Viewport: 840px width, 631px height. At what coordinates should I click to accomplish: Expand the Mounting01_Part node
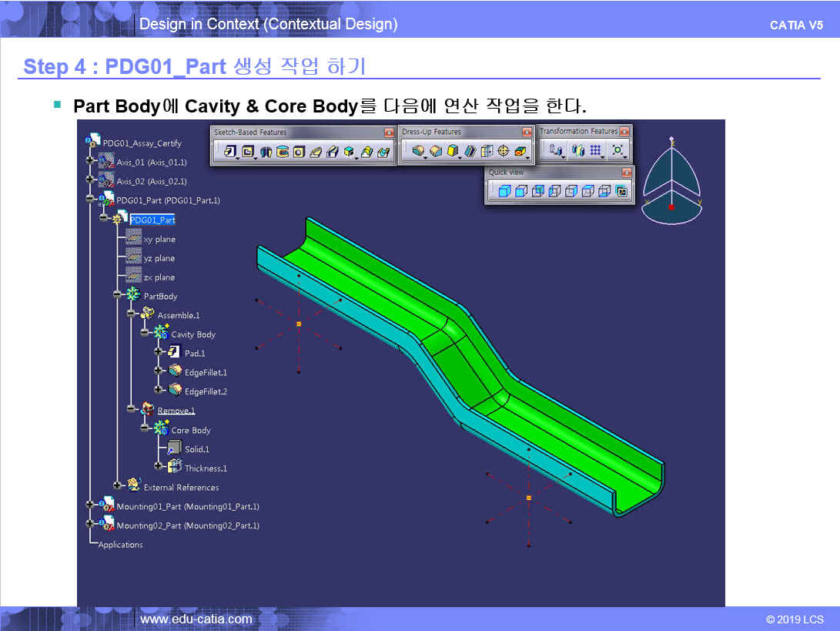[90, 506]
